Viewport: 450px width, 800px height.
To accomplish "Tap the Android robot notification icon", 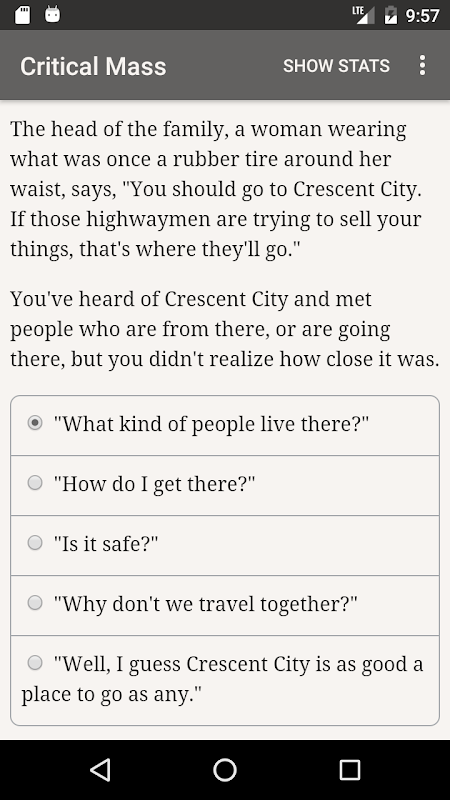I will point(52,14).
